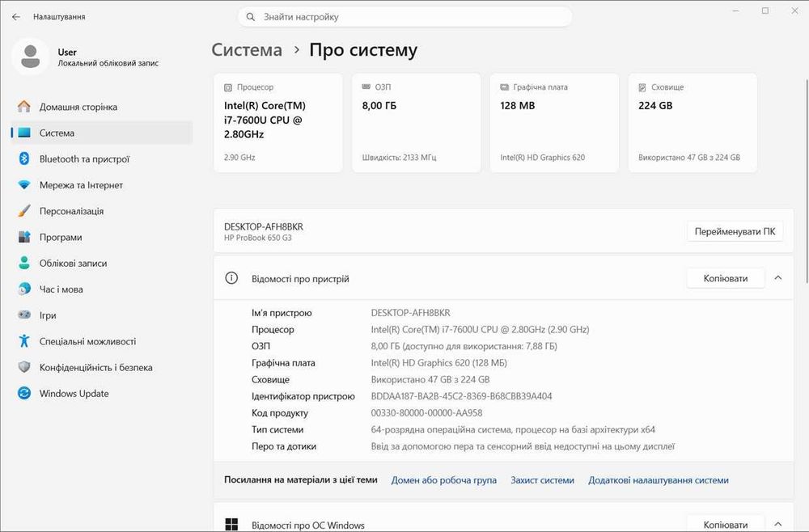809x532 pixels.
Task: Click the ОЗП memory icon
Action: (366, 87)
